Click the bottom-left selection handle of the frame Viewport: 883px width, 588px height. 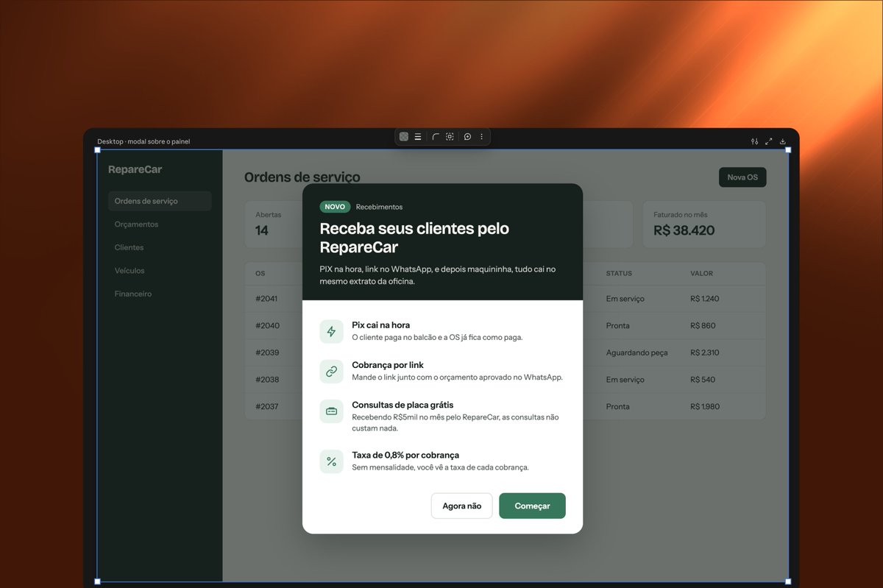point(97,581)
